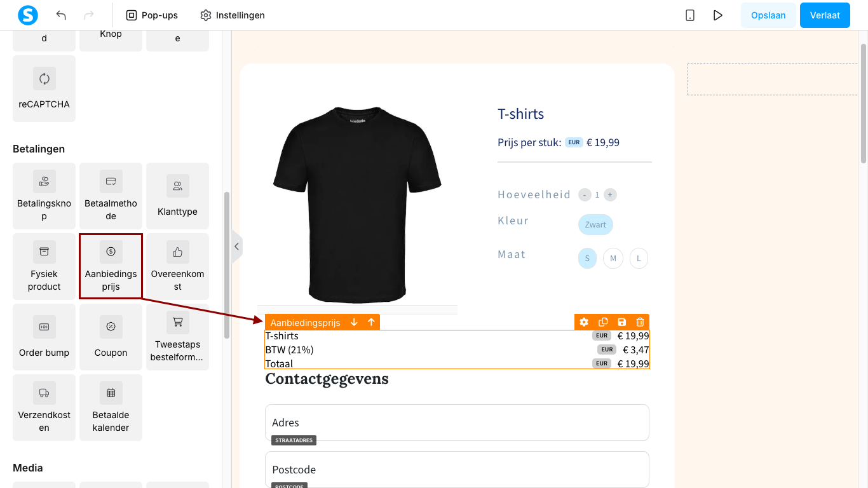The width and height of the screenshot is (868, 488).
Task: Add the Coupon element
Action: (111, 337)
